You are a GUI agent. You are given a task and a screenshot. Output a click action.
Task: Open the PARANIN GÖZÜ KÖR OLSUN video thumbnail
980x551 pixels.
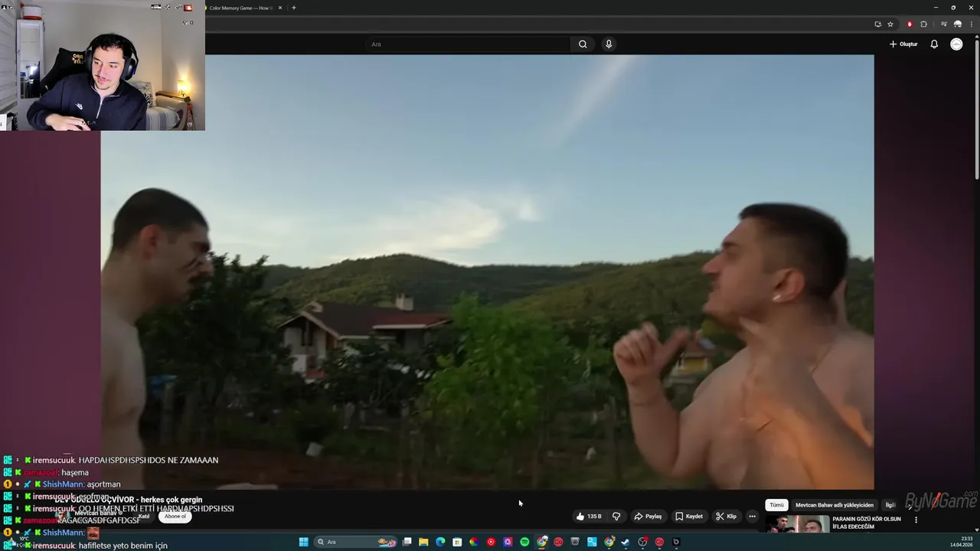click(797, 524)
